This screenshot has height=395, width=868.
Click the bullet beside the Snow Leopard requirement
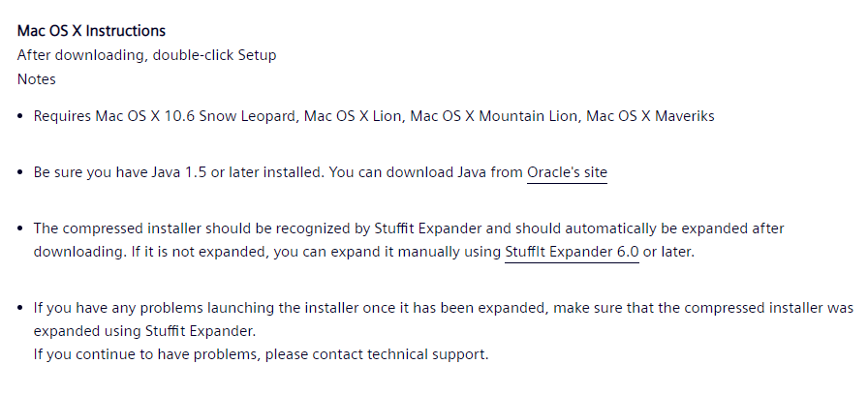(x=21, y=116)
